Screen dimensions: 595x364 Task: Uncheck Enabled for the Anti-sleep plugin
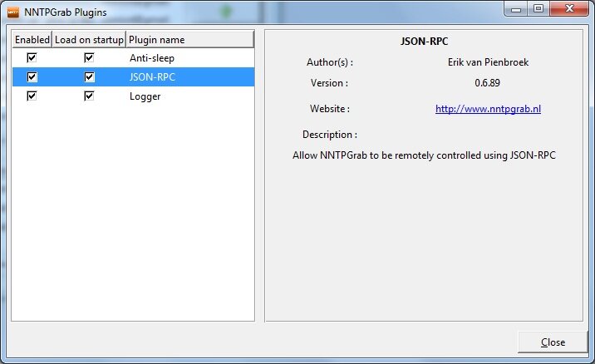(x=32, y=58)
